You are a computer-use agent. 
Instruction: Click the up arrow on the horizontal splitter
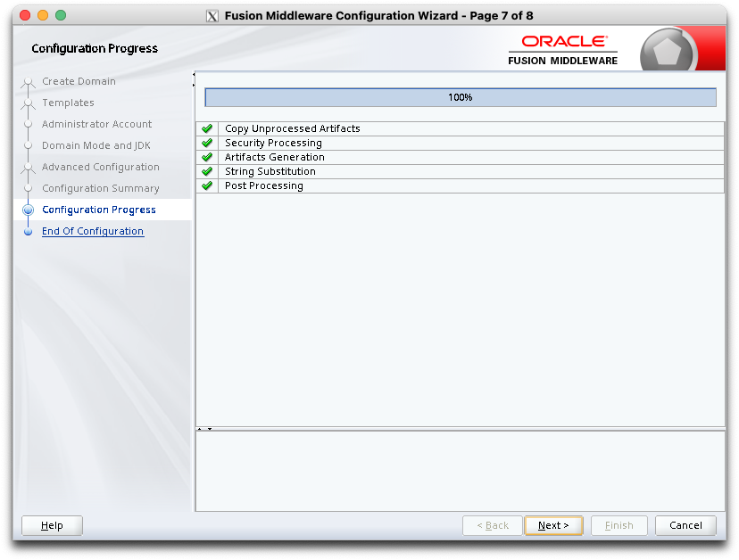(x=201, y=429)
